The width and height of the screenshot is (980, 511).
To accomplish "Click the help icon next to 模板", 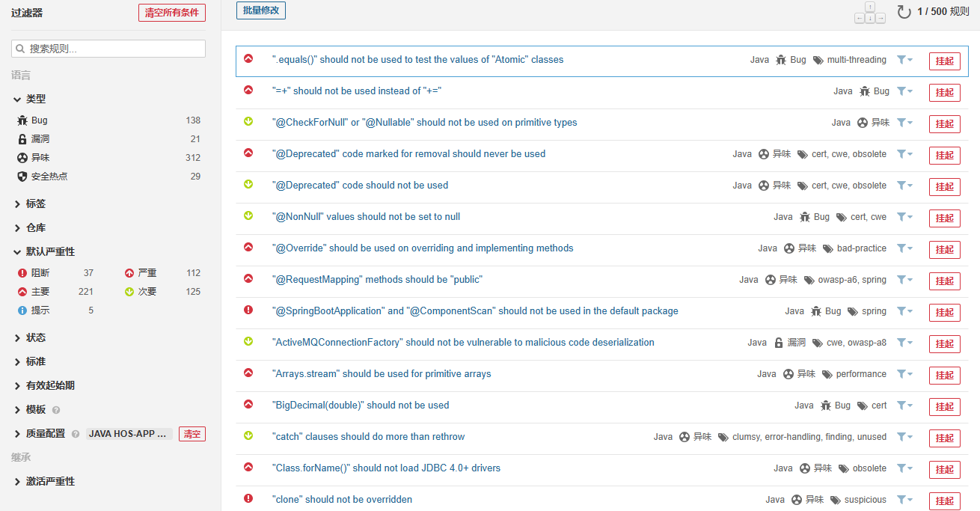I will (56, 410).
